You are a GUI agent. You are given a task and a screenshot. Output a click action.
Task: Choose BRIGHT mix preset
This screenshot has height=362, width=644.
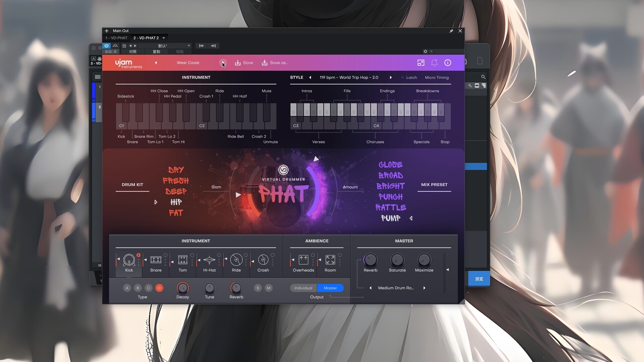[x=391, y=186]
